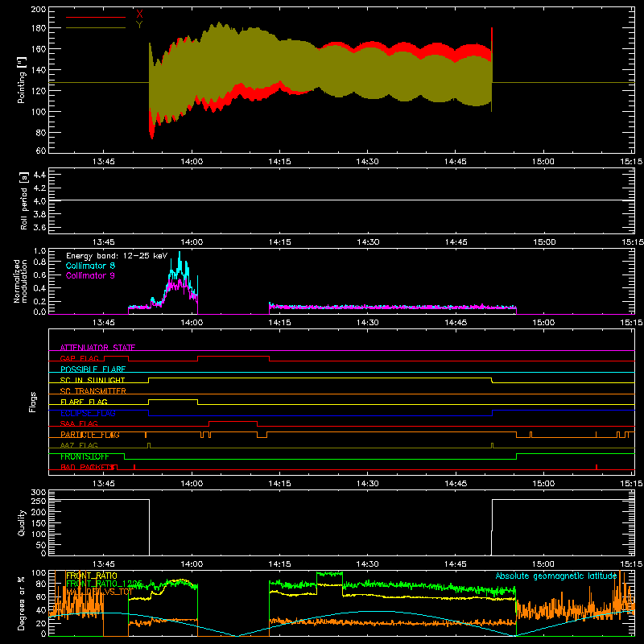Image resolution: width=644 pixels, height=644 pixels.
Task: Click the Quality axis title
Action: (22, 522)
